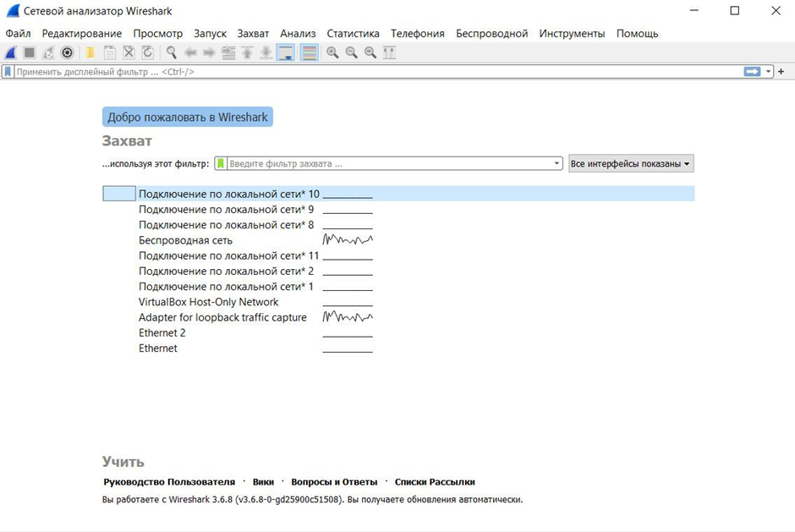Open the capture filter dropdown arrow

coord(556,162)
